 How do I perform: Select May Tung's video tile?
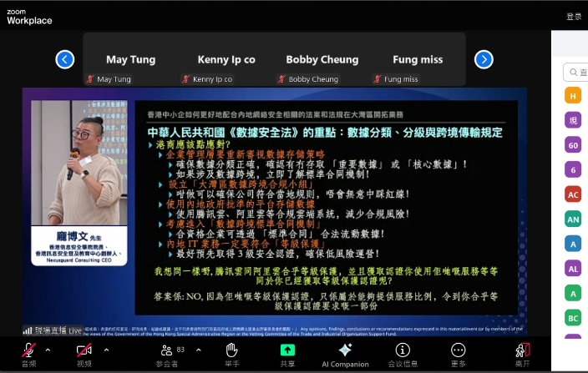(x=131, y=59)
